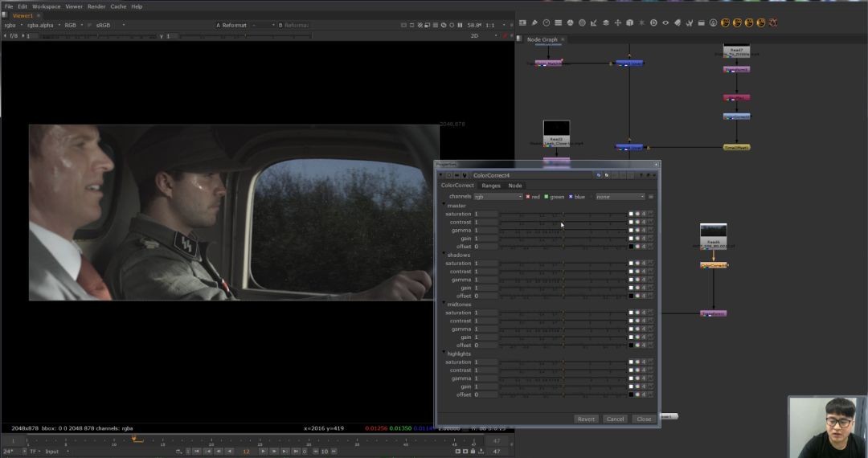Open the Image nodes toolbar menu
868x458 pixels.
tap(522, 22)
